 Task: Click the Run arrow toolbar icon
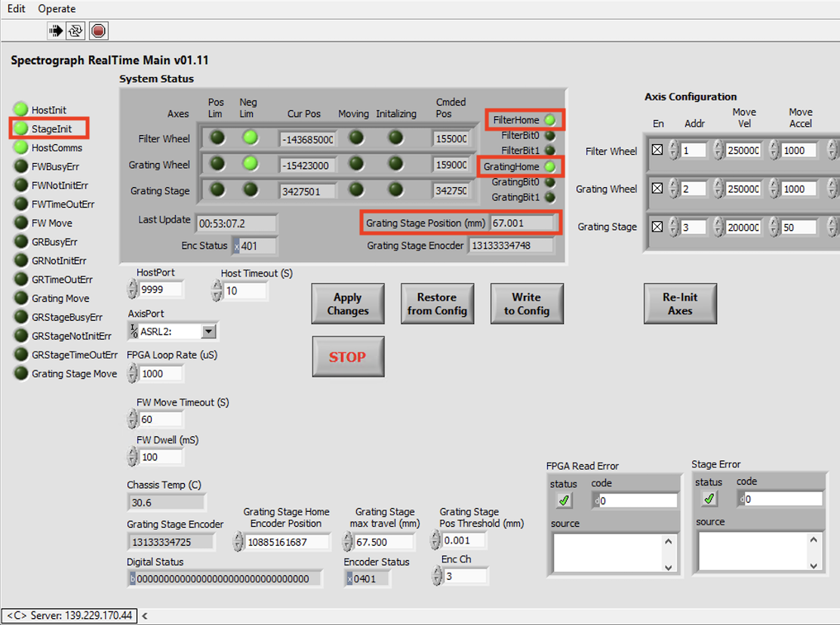pos(56,31)
